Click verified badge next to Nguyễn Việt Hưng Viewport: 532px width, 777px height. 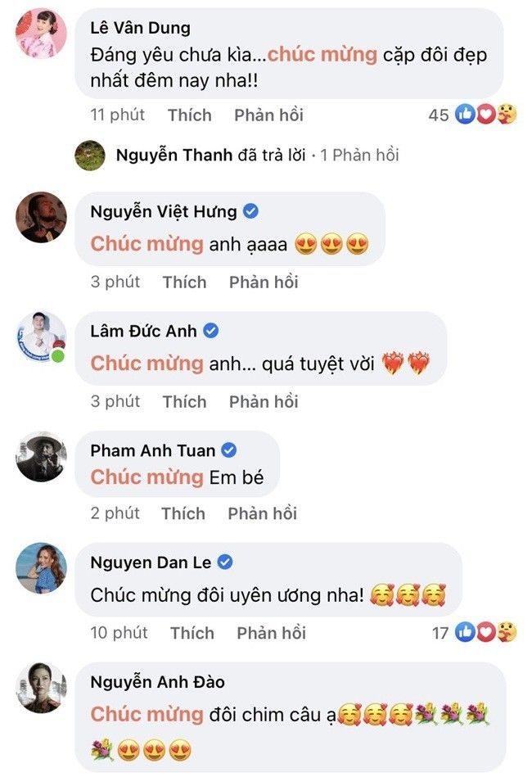[251, 211]
